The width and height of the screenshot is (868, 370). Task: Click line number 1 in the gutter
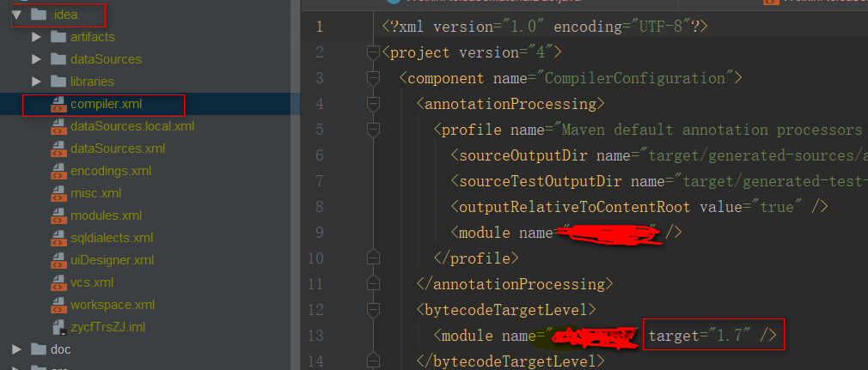pyautogui.click(x=320, y=27)
